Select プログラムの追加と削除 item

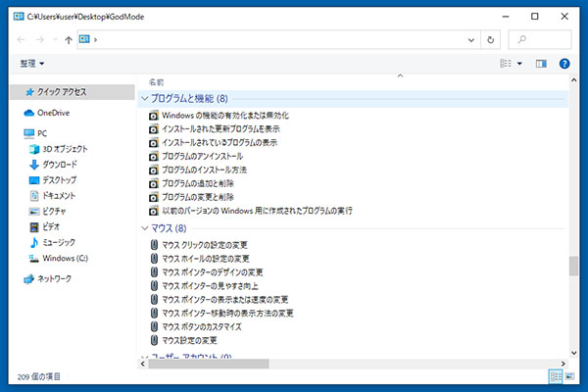tap(191, 183)
